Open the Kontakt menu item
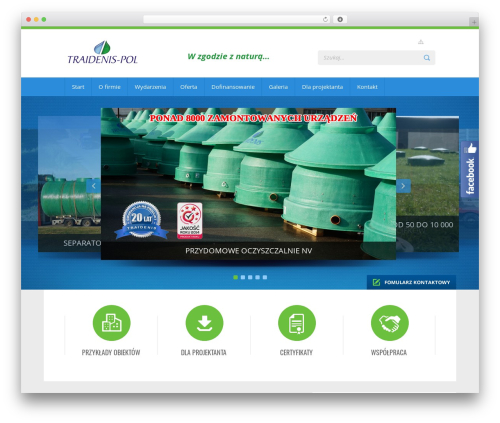Screen dimensions: 500x423 pyautogui.click(x=367, y=87)
